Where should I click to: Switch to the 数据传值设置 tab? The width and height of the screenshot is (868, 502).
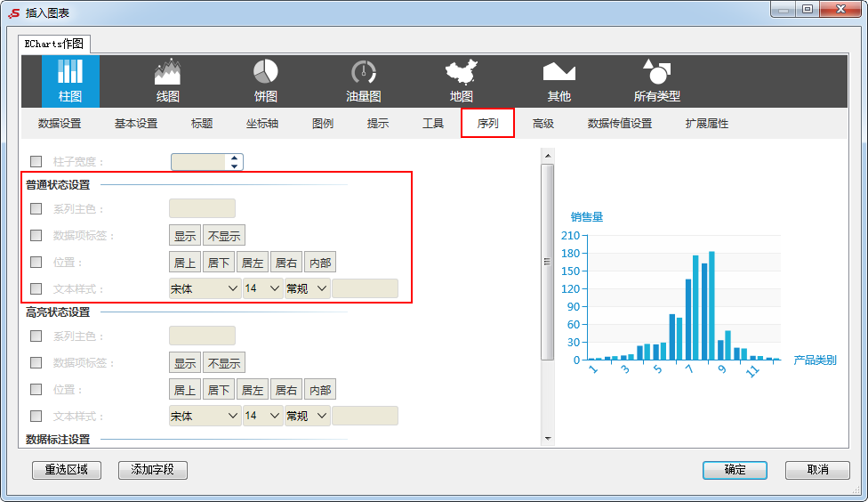pos(620,123)
